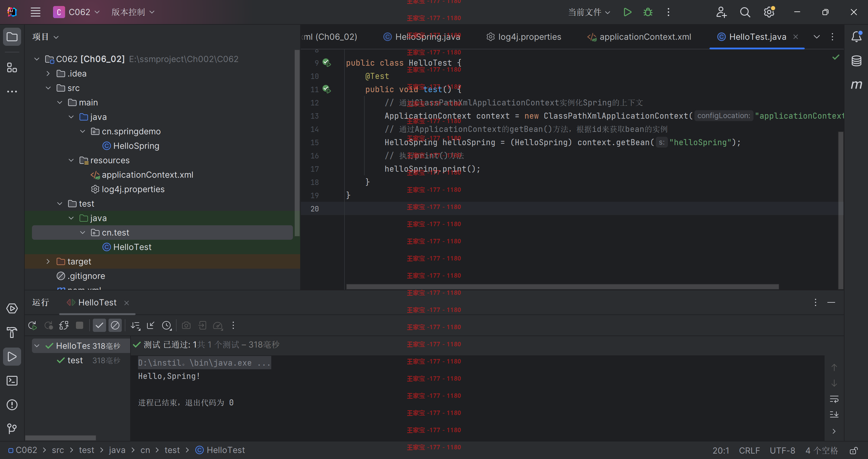Run the current file with green play button
This screenshot has width=868, height=459.
(627, 12)
